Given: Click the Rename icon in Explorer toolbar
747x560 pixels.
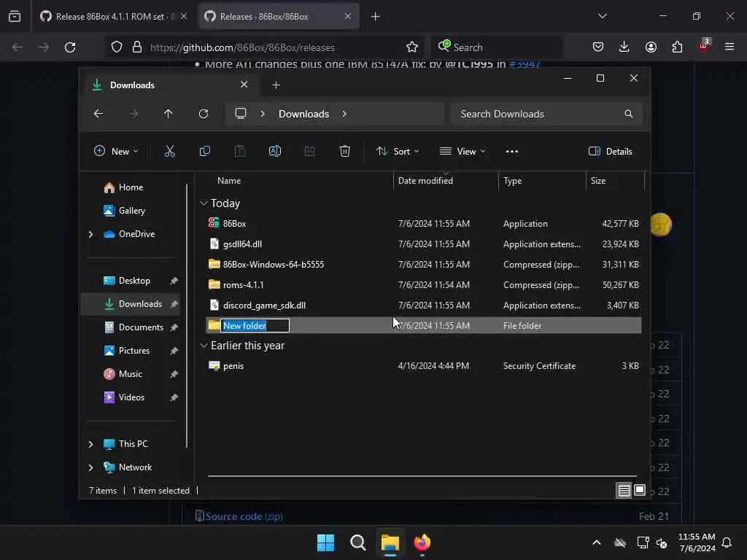Looking at the screenshot, I should [x=275, y=152].
